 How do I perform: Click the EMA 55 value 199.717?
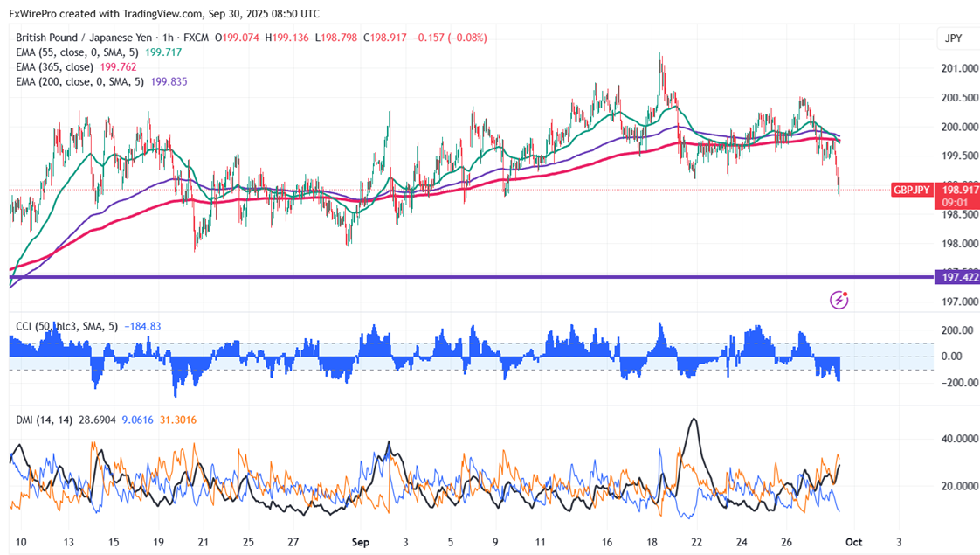[163, 52]
